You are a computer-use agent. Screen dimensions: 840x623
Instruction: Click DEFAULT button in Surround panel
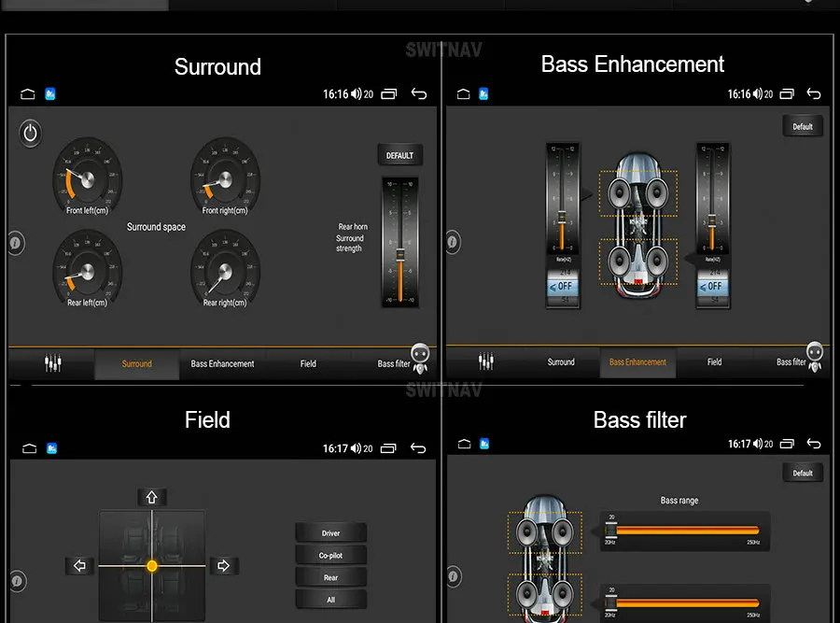click(x=400, y=155)
